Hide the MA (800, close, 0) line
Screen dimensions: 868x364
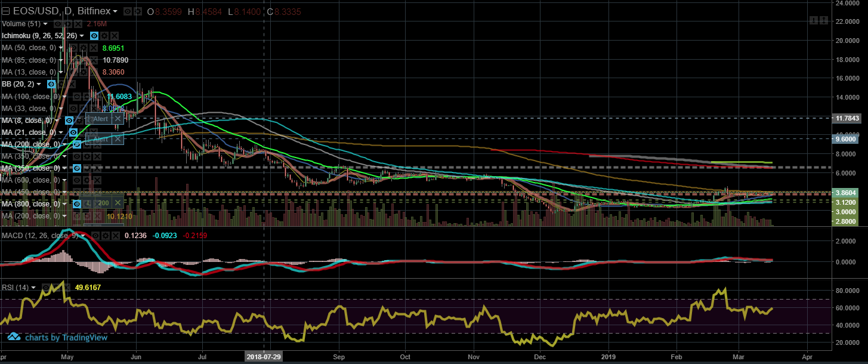pyautogui.click(x=77, y=203)
